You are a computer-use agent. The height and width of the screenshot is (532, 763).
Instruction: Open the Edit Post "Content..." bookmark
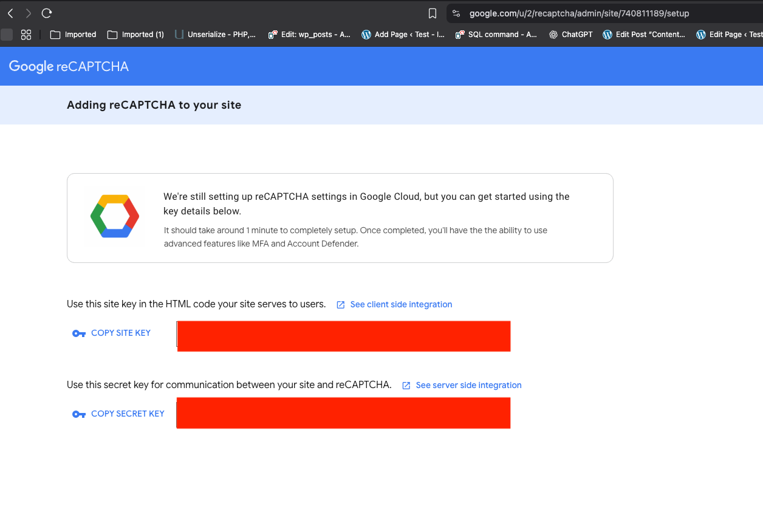tap(644, 35)
